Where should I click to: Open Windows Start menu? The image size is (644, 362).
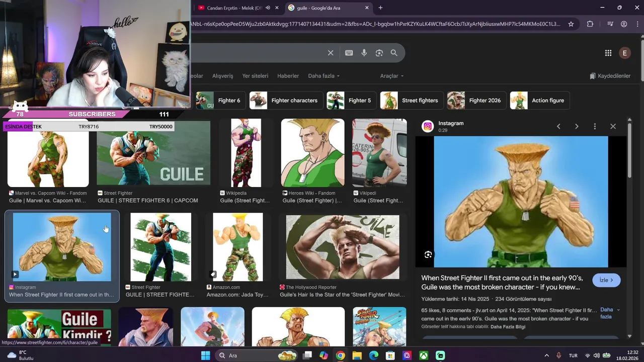coord(206,355)
